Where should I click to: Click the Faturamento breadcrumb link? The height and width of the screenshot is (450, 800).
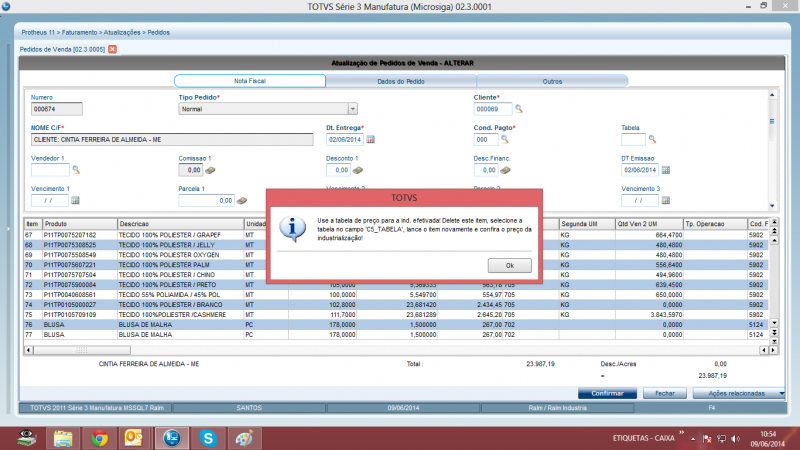pyautogui.click(x=80, y=33)
